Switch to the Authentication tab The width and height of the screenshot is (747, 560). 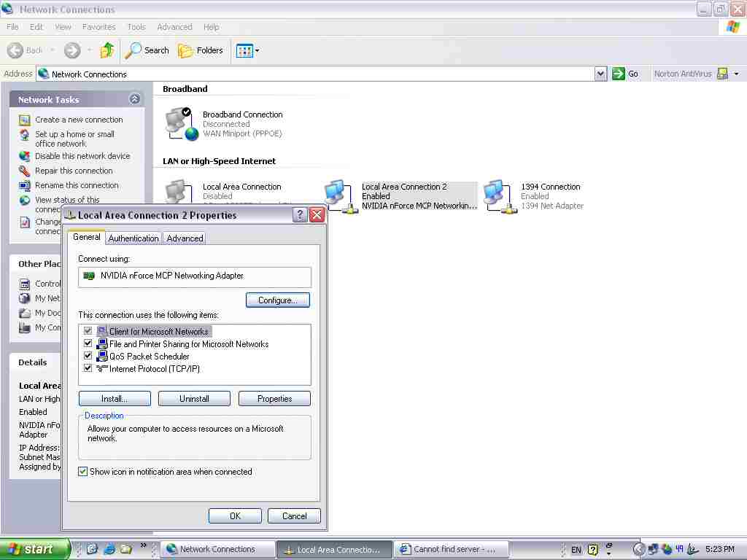[133, 238]
